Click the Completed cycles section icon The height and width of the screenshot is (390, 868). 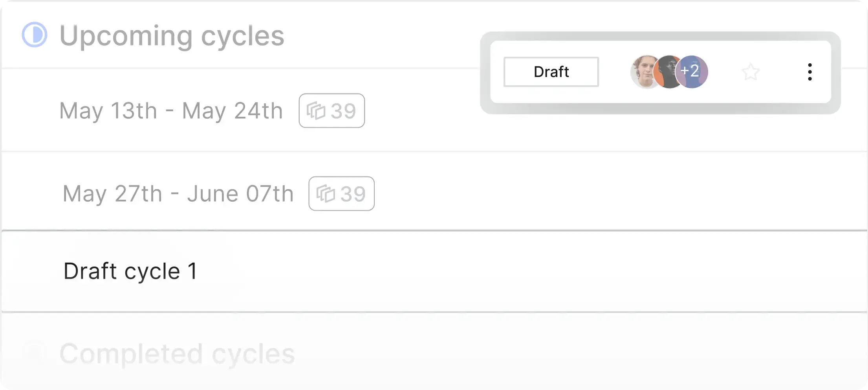[35, 353]
